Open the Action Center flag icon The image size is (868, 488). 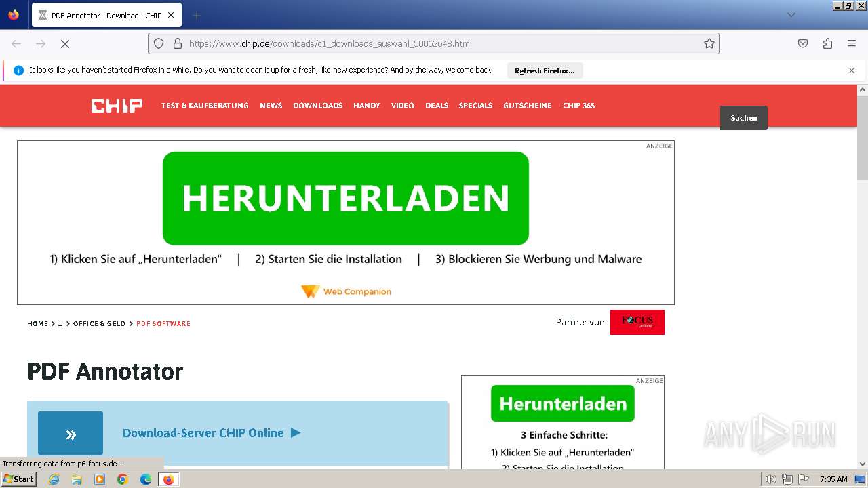804,479
